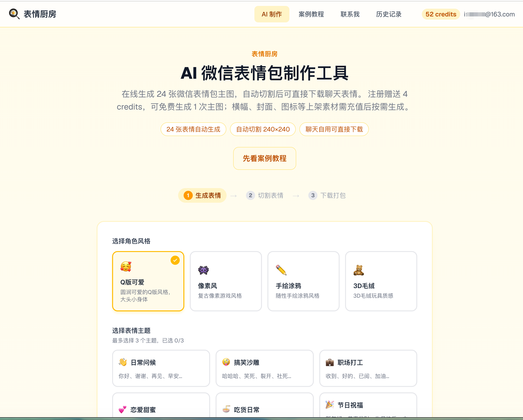Click the waving hand icon for 日常问候
523x420 pixels.
(x=123, y=362)
